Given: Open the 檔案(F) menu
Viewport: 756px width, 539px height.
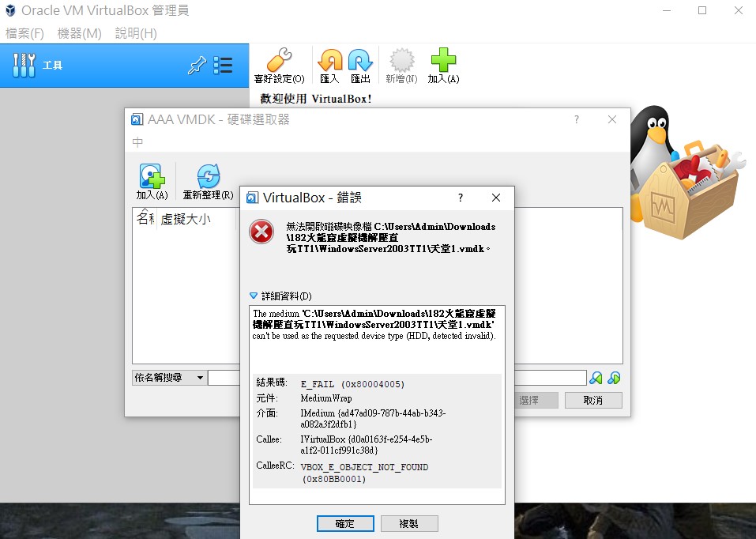Looking at the screenshot, I should (24, 33).
